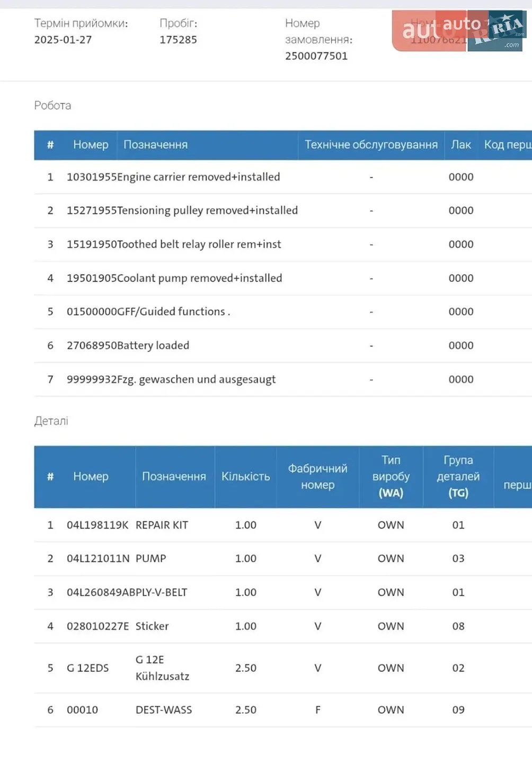Click the order number 2500077501
The image size is (532, 763).
click(316, 56)
